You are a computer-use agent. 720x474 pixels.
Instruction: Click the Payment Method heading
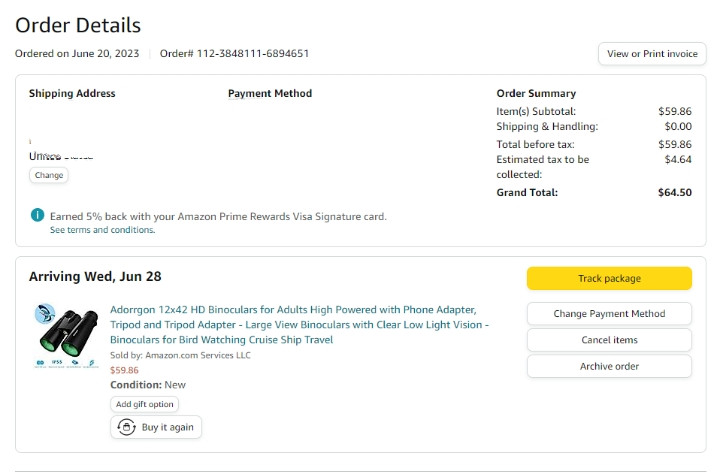pyautogui.click(x=270, y=94)
